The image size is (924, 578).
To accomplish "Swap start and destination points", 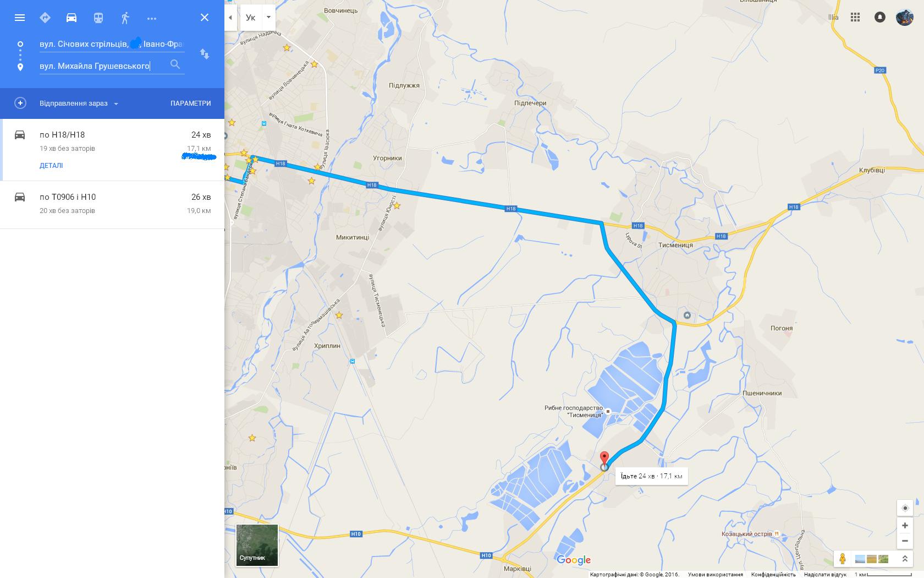I will pyautogui.click(x=205, y=54).
